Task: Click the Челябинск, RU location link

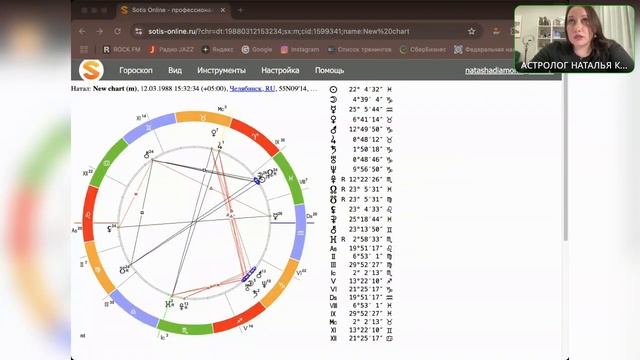Action: [252, 89]
